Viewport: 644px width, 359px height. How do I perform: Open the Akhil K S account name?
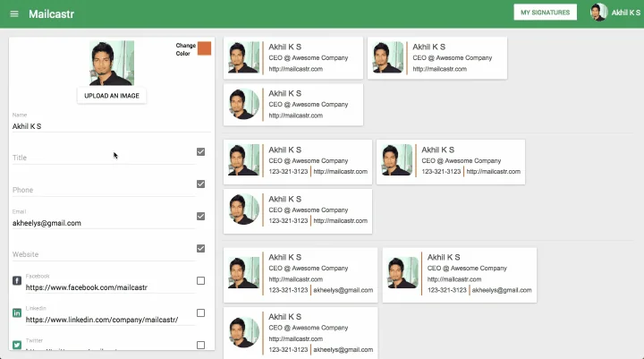tap(625, 13)
